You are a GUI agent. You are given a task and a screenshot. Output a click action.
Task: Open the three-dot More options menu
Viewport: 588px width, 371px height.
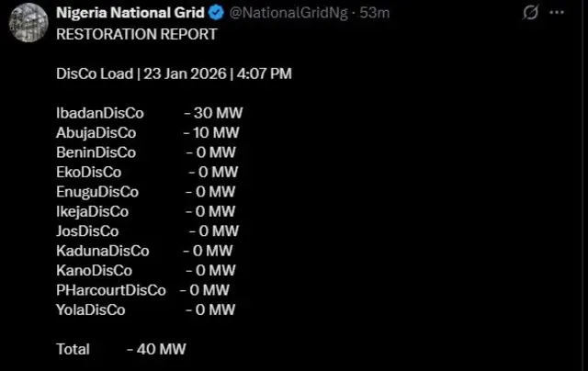(x=557, y=13)
